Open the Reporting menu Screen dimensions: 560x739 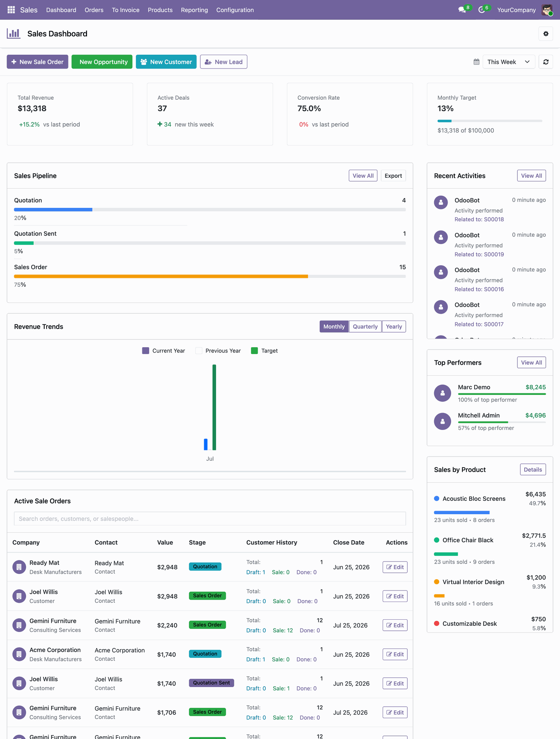(194, 10)
